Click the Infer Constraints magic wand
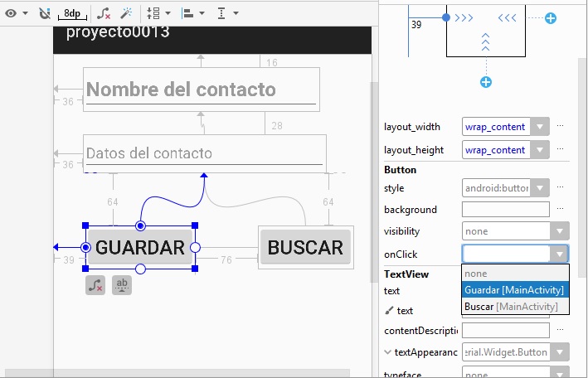 [126, 13]
